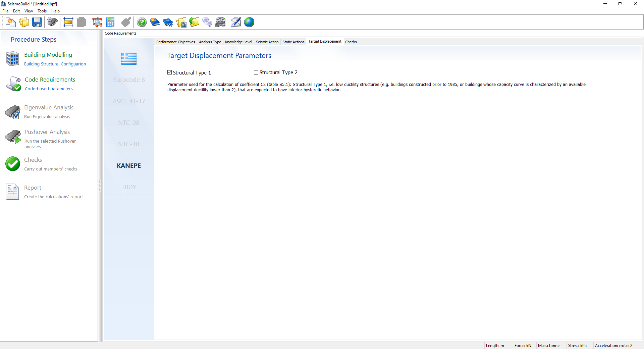Click the globe icon in toolbar

pos(249,22)
